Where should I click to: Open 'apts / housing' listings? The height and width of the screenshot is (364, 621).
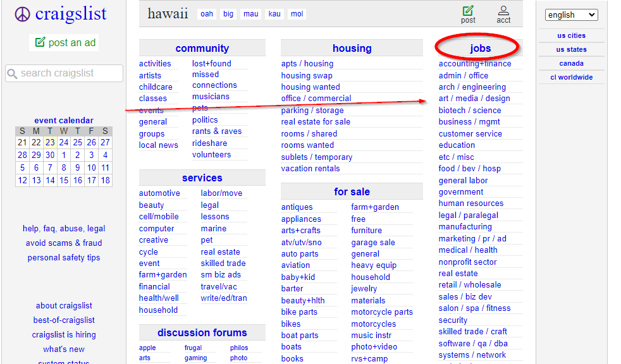pyautogui.click(x=307, y=64)
